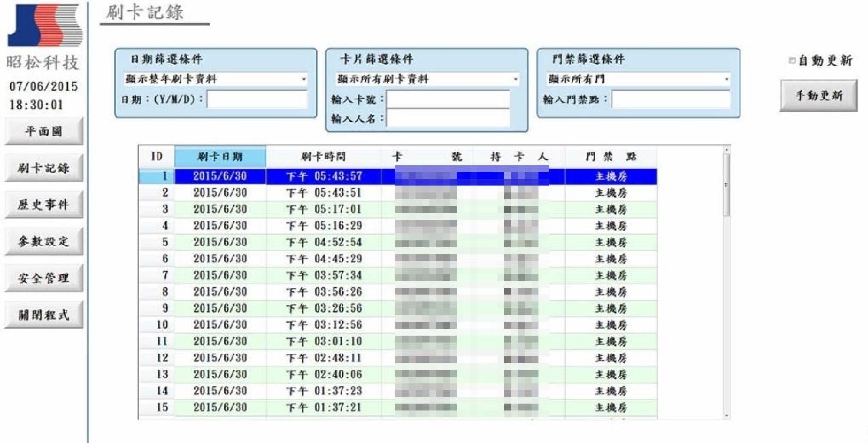Select the row with time 下午 05:43:57
The image size is (868, 443).
(398, 176)
